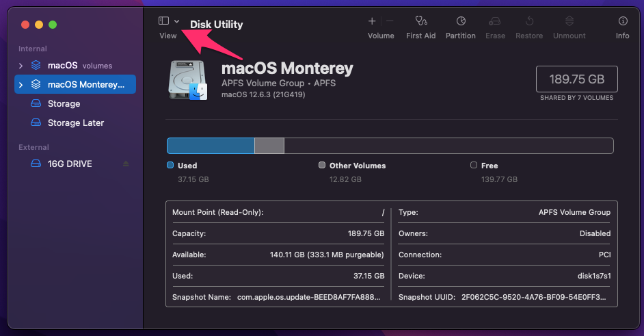Click the First Aid toolbar label

[x=421, y=36]
